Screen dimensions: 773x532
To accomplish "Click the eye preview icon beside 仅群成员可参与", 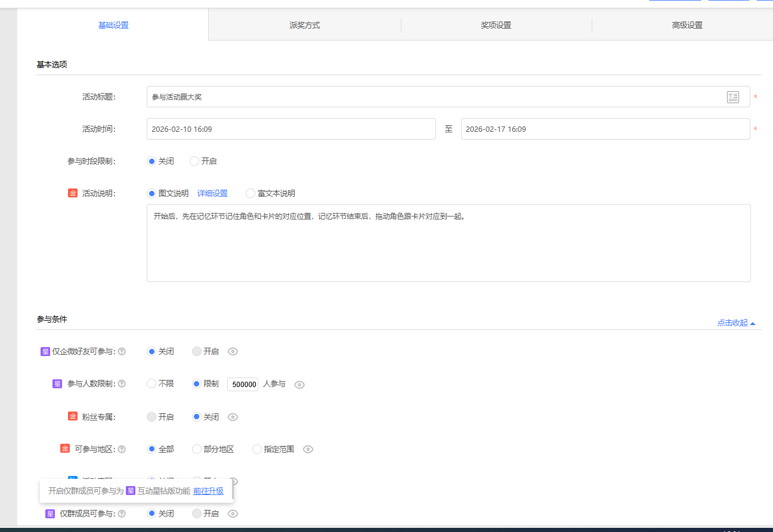I will click(233, 513).
